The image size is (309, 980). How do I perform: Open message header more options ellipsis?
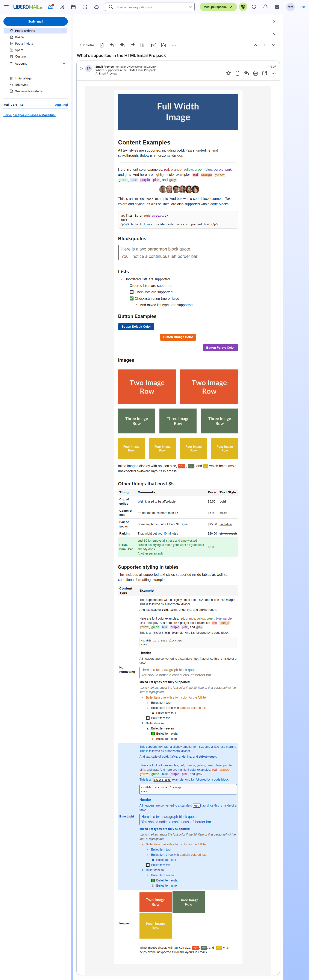[x=274, y=73]
